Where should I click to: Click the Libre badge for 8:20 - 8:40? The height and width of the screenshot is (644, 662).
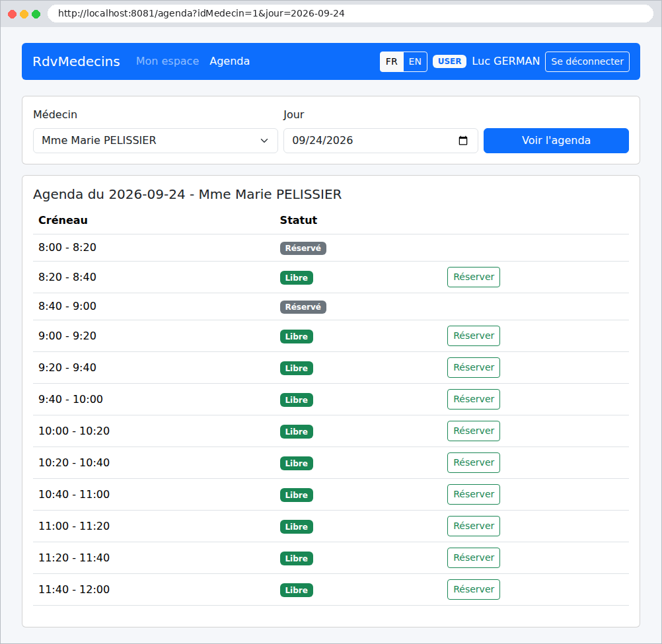pos(297,277)
